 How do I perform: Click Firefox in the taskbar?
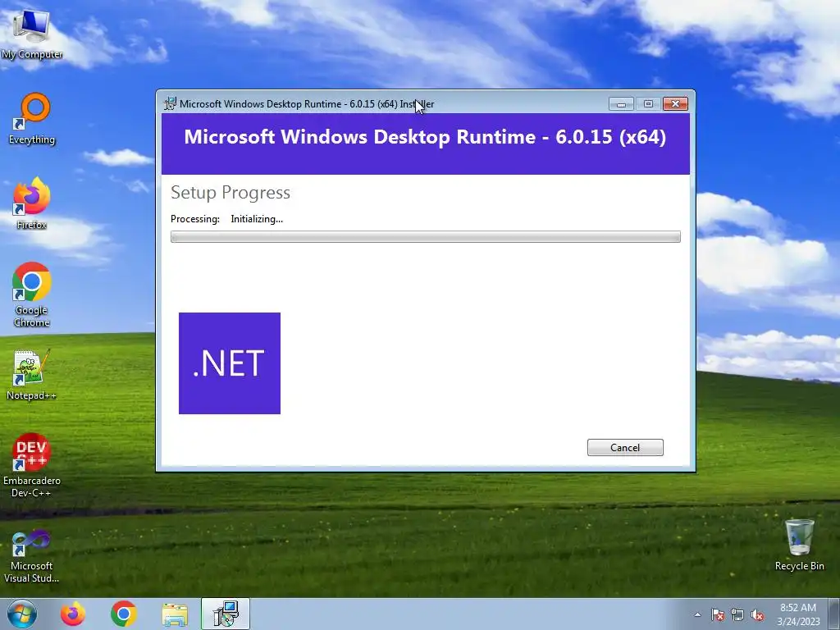tap(72, 614)
